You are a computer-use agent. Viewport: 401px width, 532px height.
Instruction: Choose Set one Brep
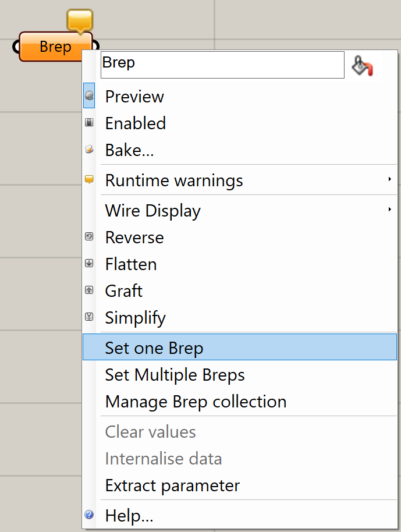point(154,348)
